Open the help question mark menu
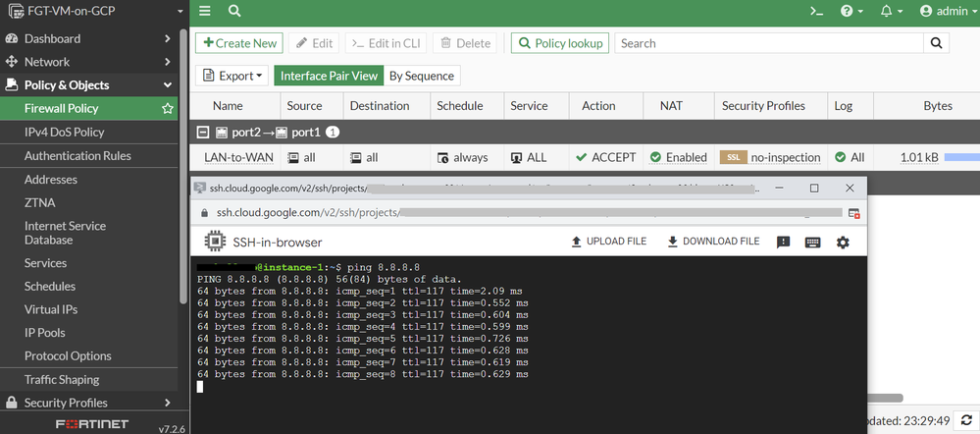 (x=851, y=11)
